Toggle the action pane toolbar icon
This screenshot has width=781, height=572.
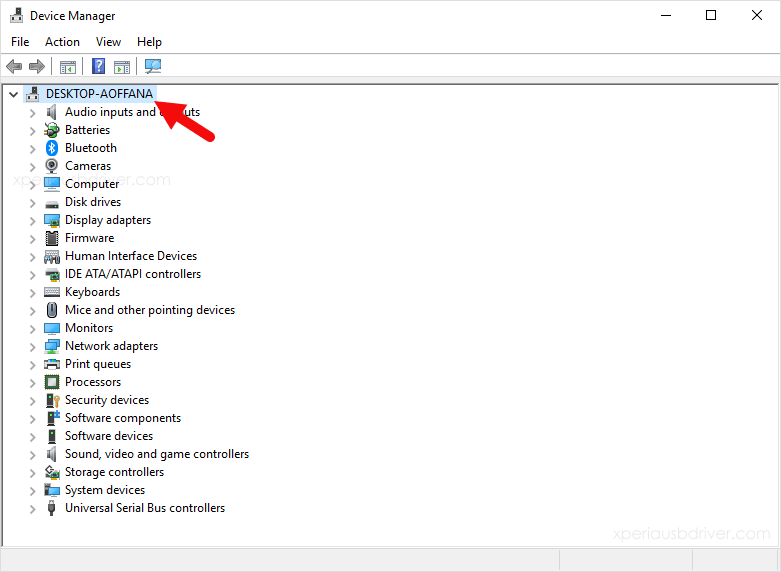tap(122, 66)
